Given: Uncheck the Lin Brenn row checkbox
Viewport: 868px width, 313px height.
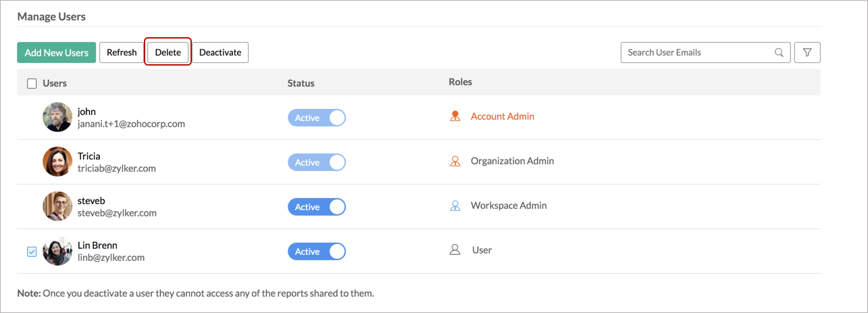Looking at the screenshot, I should [32, 251].
